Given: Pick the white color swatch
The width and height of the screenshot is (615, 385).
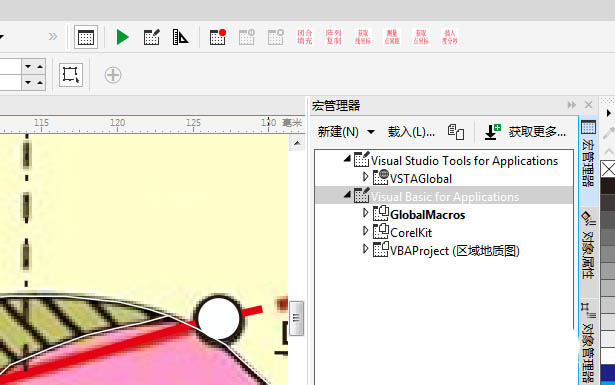Looking at the screenshot, I should tap(608, 356).
